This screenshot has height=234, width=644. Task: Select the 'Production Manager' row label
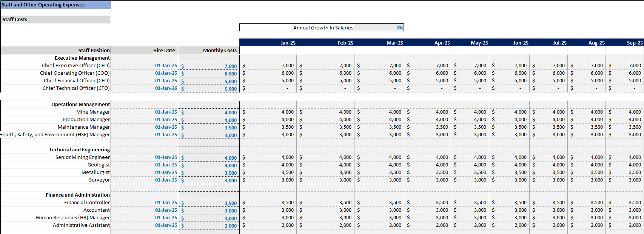pyautogui.click(x=86, y=119)
